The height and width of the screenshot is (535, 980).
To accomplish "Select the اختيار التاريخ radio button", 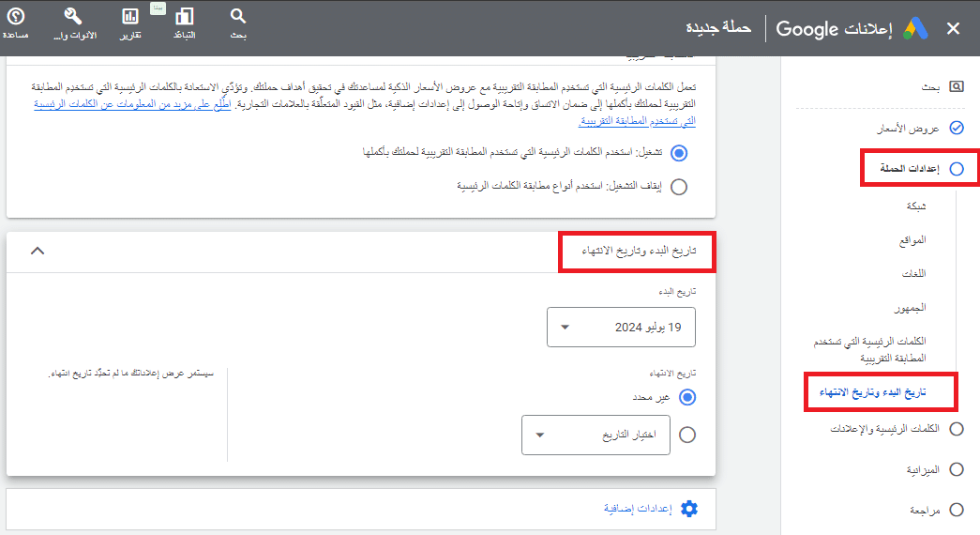I will tap(687, 435).
